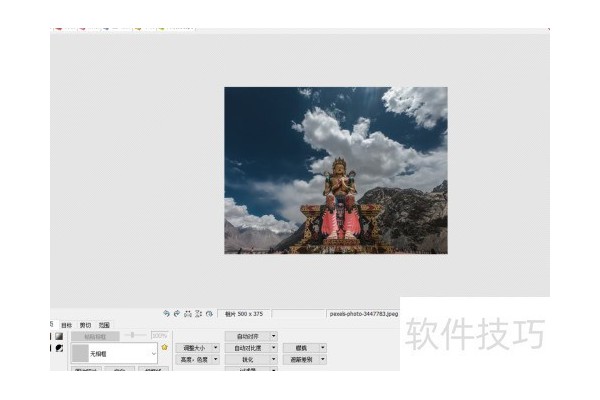Click the Redo arrow icon
Image resolution: width=600 pixels, height=400 pixels.
coord(177,313)
